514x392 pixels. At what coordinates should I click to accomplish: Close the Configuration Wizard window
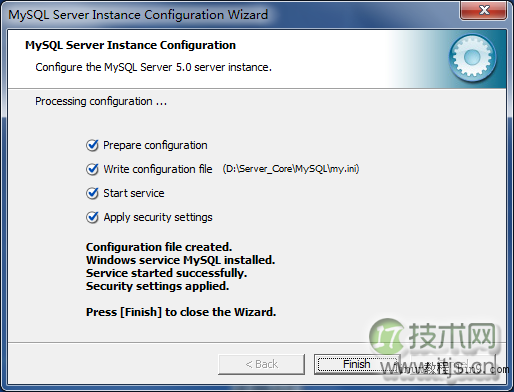coord(484,10)
